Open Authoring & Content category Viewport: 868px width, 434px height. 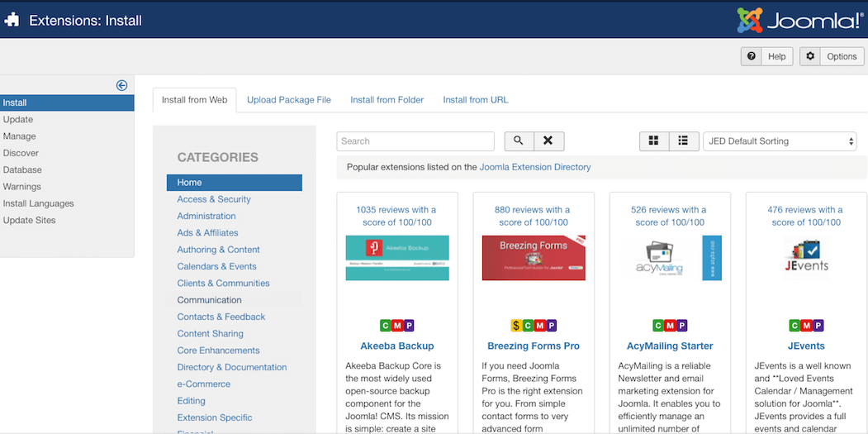click(x=219, y=250)
